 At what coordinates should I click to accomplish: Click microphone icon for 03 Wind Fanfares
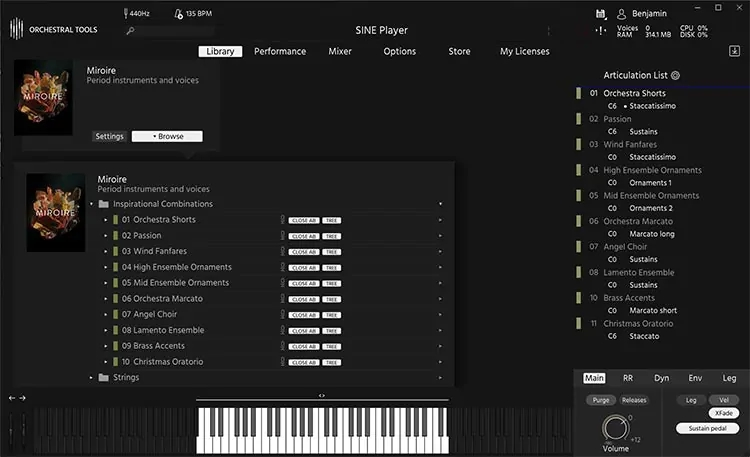(x=283, y=251)
